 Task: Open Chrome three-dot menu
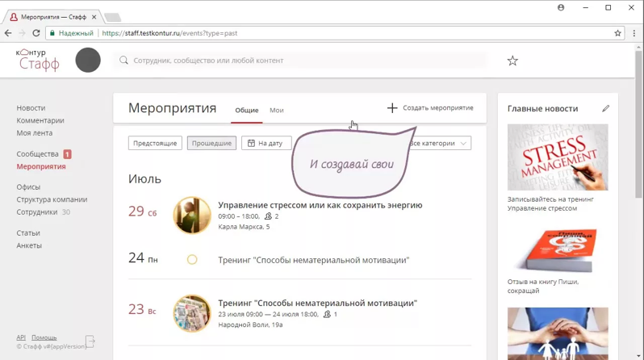(634, 33)
